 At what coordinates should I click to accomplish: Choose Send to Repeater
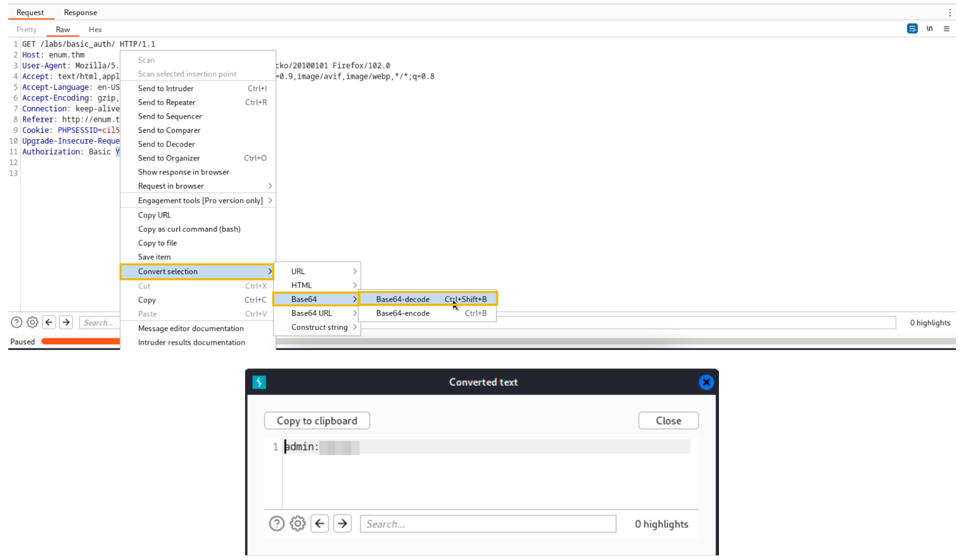(198, 102)
